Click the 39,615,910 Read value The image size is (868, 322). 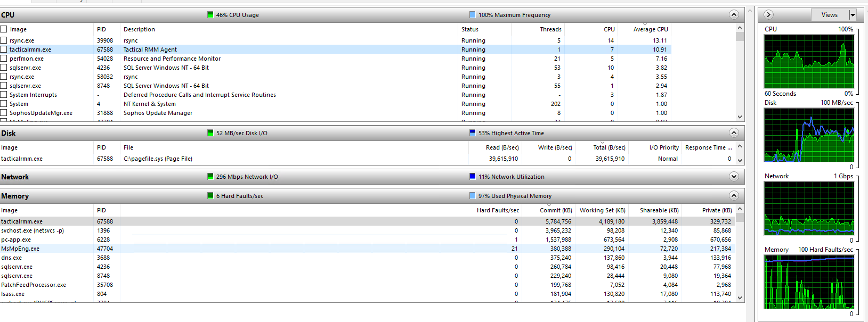[504, 159]
